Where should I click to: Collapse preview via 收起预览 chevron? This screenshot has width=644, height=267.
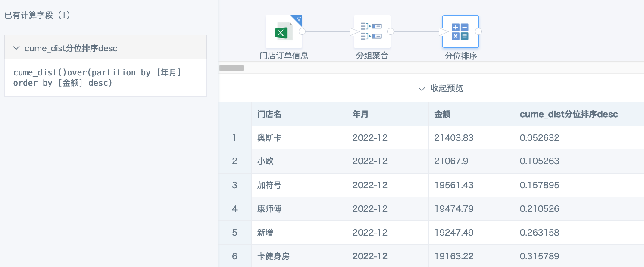point(422,89)
